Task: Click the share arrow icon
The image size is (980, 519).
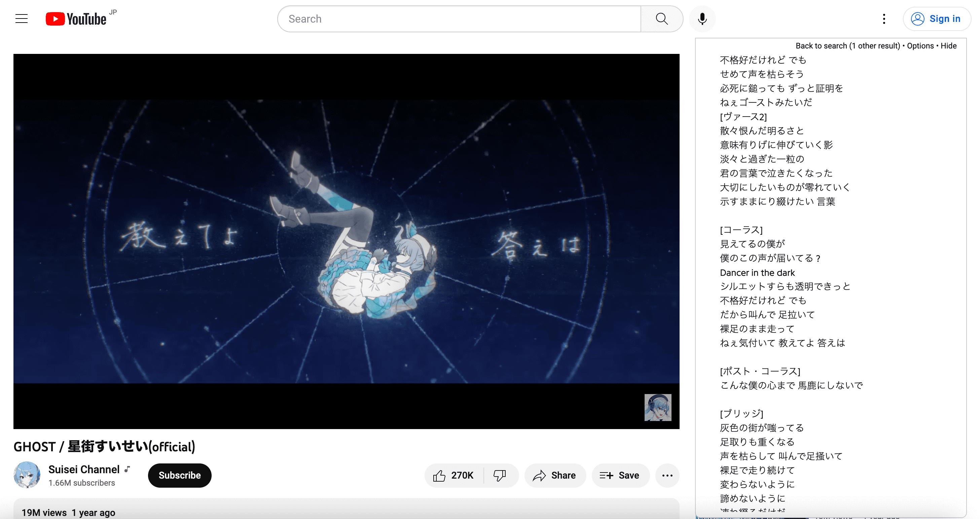Action: [539, 475]
